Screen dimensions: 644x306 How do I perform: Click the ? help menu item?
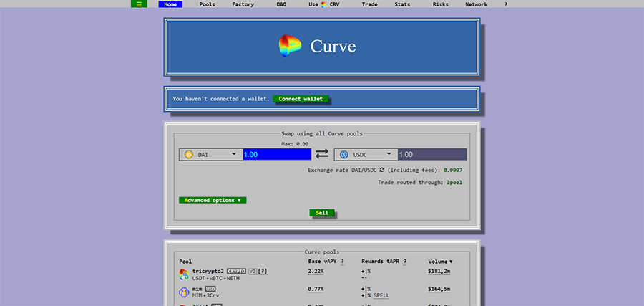tap(506, 4)
